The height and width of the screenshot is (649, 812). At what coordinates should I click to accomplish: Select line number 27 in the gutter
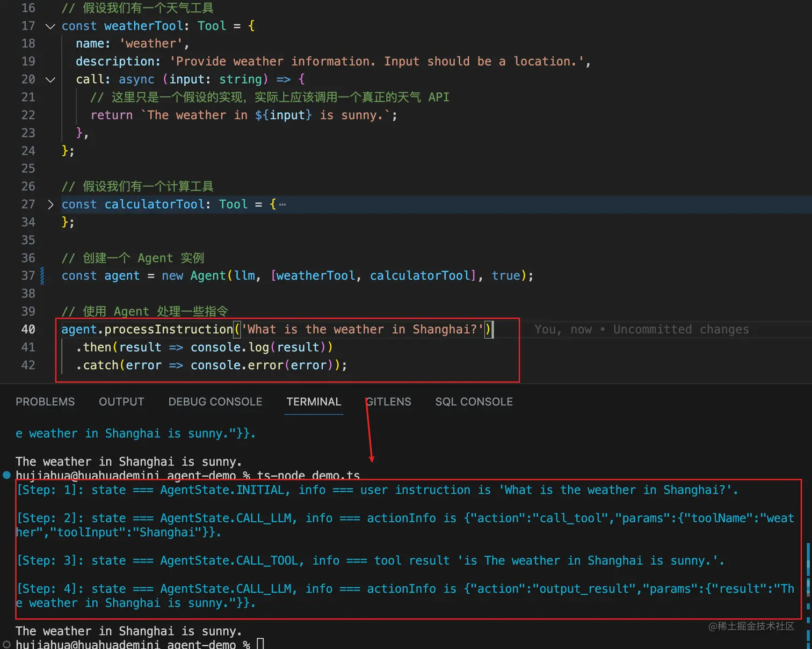coord(28,205)
